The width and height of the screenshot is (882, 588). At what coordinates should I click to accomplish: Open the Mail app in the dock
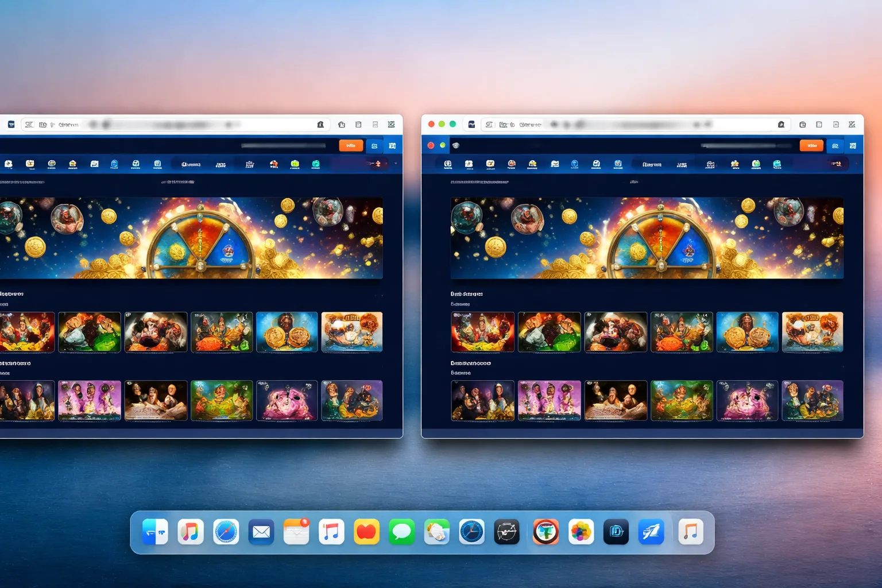(x=261, y=532)
